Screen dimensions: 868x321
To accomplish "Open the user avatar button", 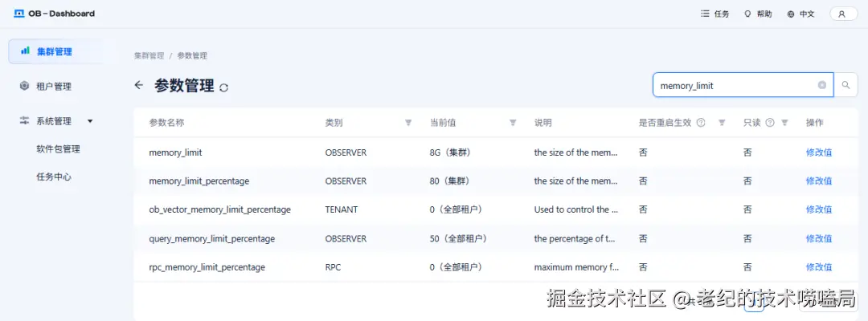I will click(842, 14).
